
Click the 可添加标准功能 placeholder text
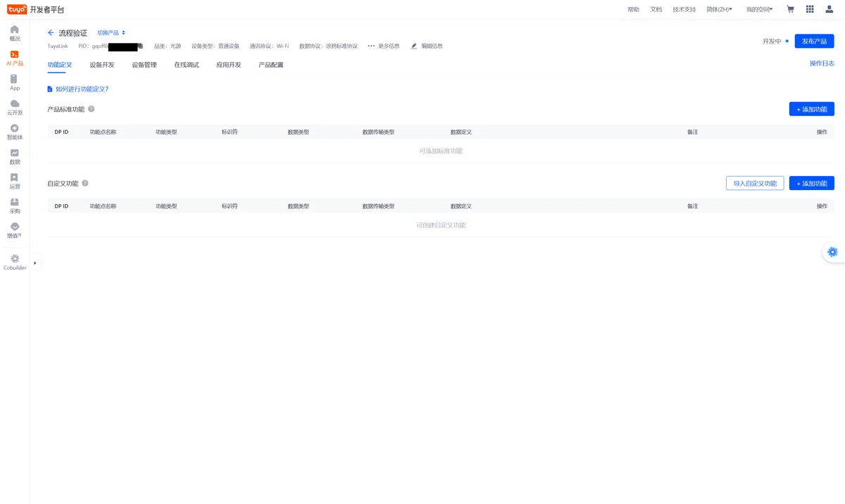tap(441, 151)
